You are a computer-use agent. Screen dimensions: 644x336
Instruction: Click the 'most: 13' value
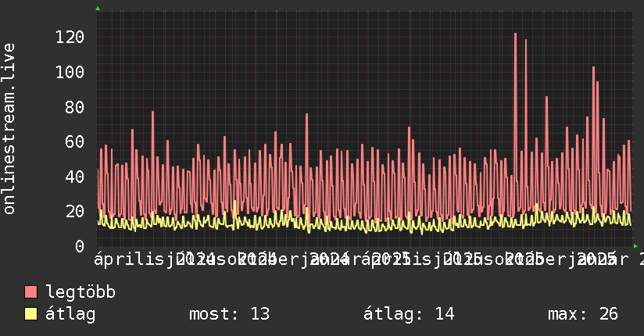[229, 314]
